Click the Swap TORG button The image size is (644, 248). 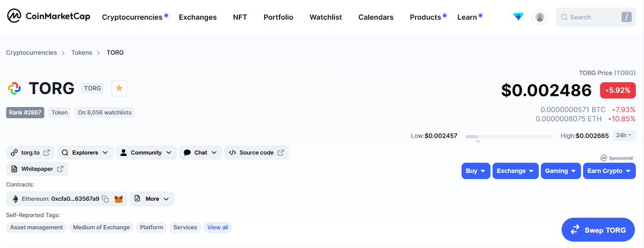pyautogui.click(x=598, y=230)
